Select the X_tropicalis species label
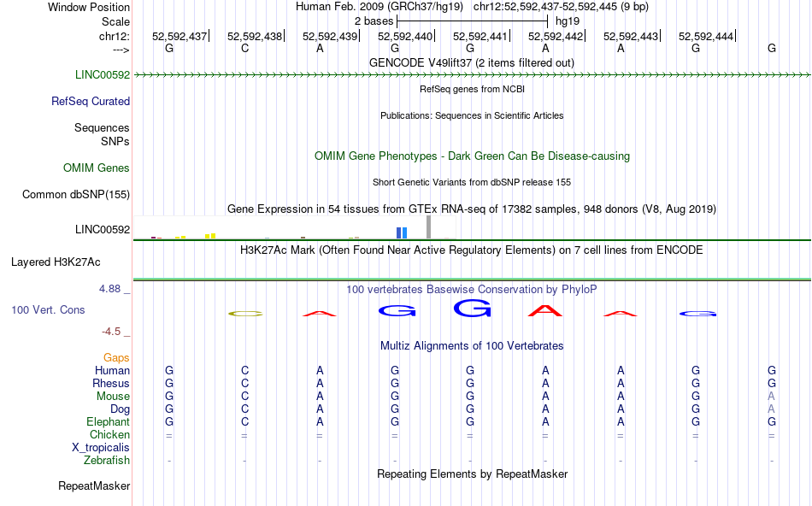 (x=101, y=448)
